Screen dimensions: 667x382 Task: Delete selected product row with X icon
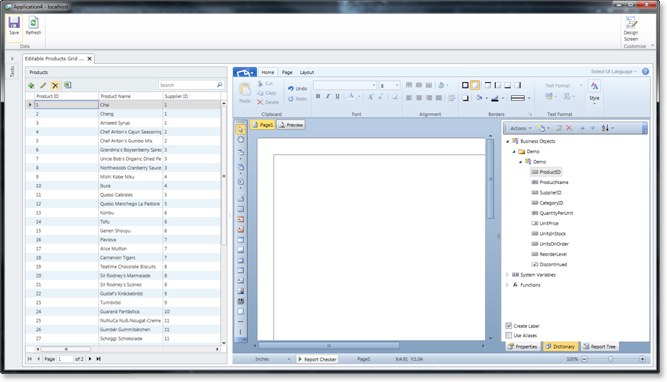55,86
